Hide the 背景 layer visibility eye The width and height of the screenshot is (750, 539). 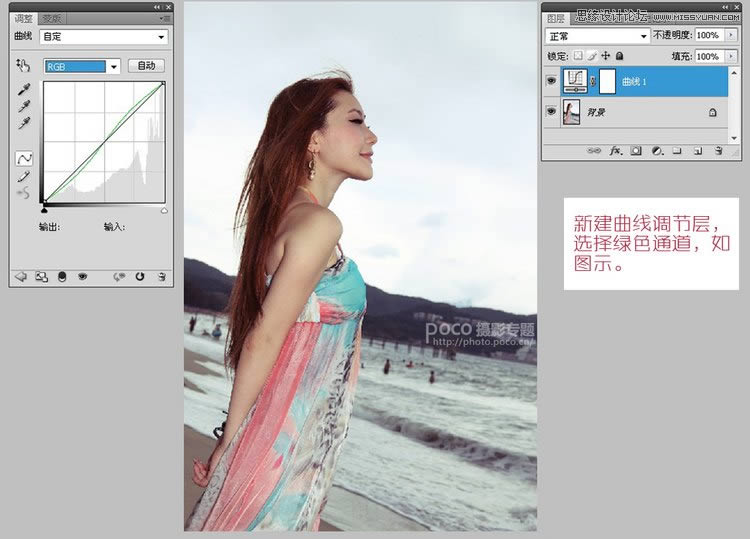click(x=551, y=113)
